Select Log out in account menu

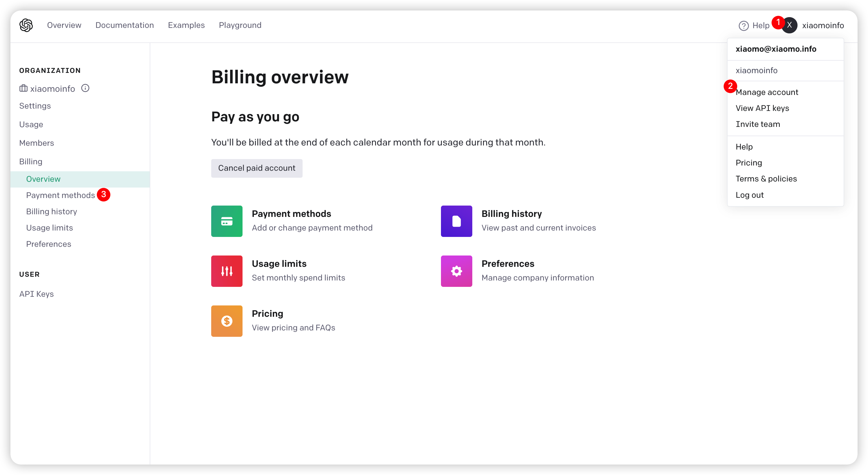[749, 195]
